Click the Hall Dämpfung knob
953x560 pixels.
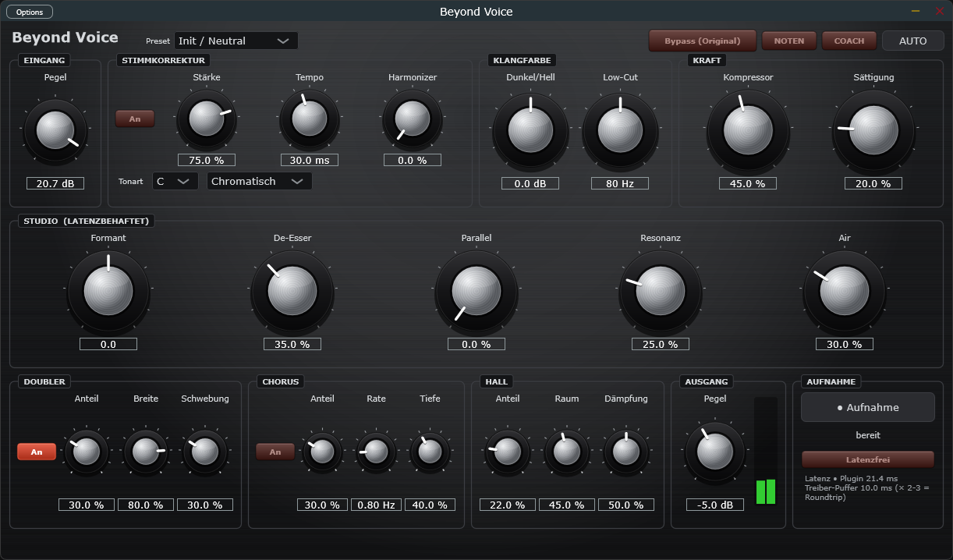click(x=626, y=452)
